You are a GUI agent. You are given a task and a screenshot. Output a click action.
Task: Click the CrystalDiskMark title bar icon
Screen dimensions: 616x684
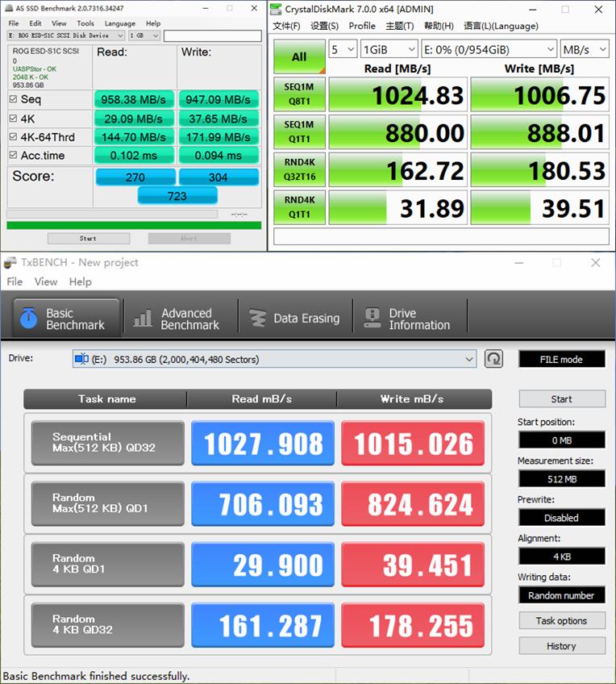click(x=276, y=9)
